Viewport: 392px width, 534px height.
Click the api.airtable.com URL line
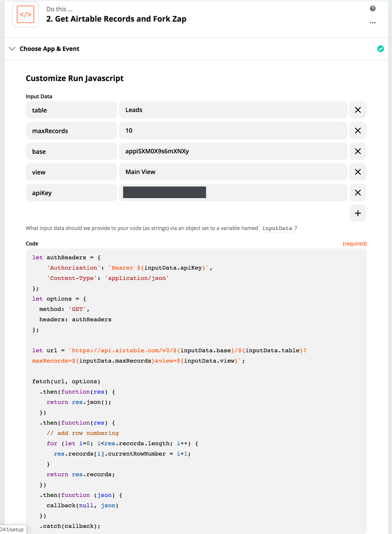pyautogui.click(x=170, y=350)
